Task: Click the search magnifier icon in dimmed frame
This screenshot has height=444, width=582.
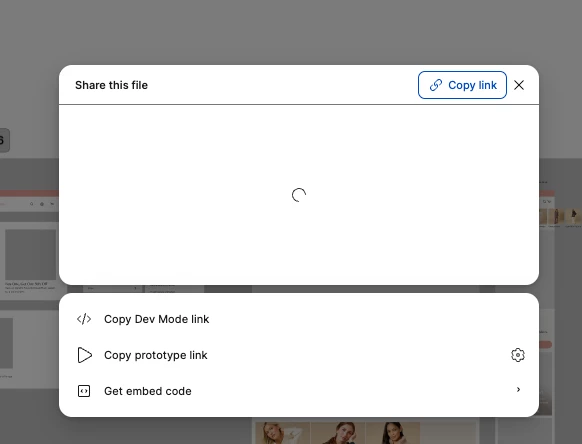Action: (x=32, y=204)
